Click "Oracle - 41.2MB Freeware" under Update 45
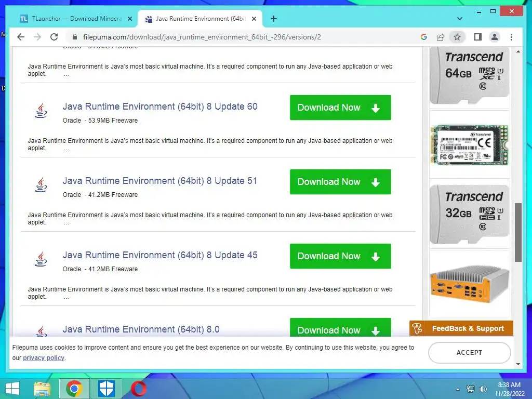The height and width of the screenshot is (399, 532). pos(100,269)
